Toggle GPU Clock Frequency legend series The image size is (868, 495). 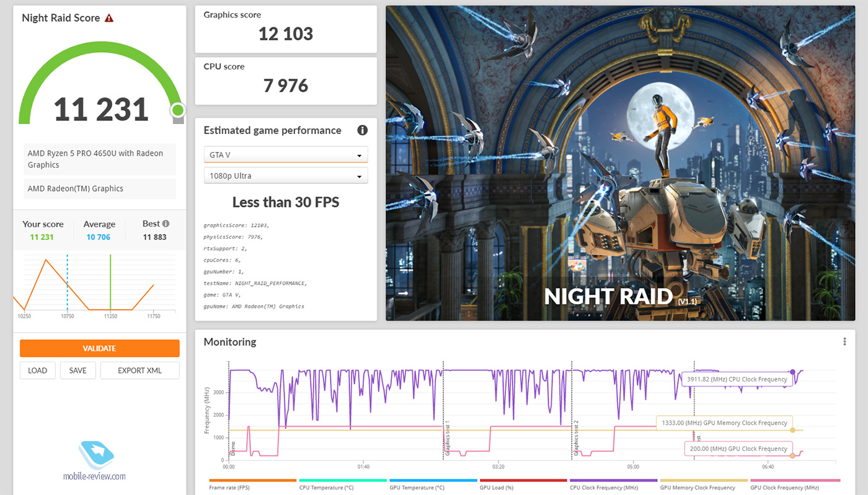[794, 484]
